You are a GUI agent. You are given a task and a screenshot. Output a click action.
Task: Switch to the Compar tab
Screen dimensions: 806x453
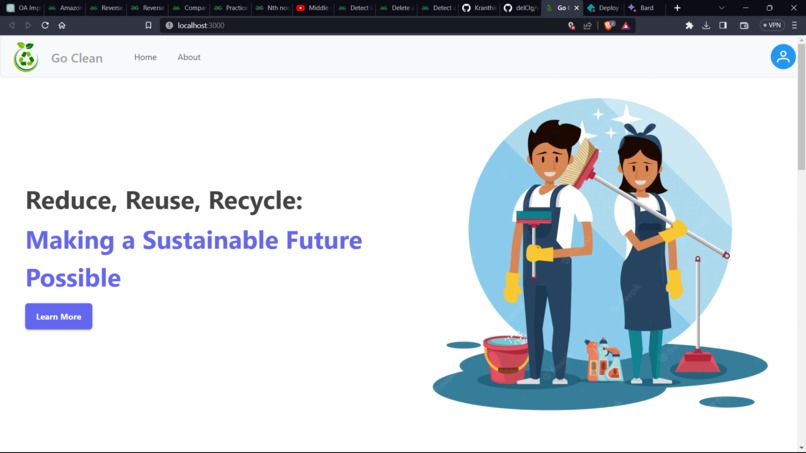pos(189,8)
